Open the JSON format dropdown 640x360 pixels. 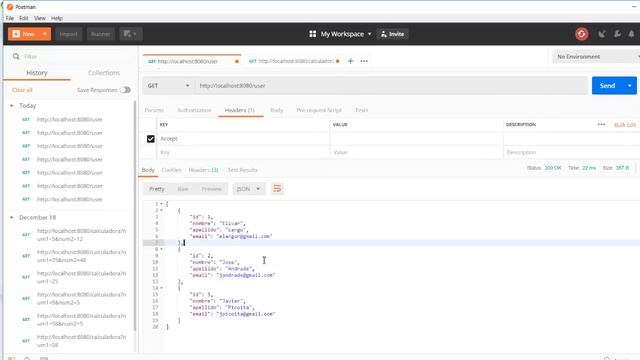(249, 189)
